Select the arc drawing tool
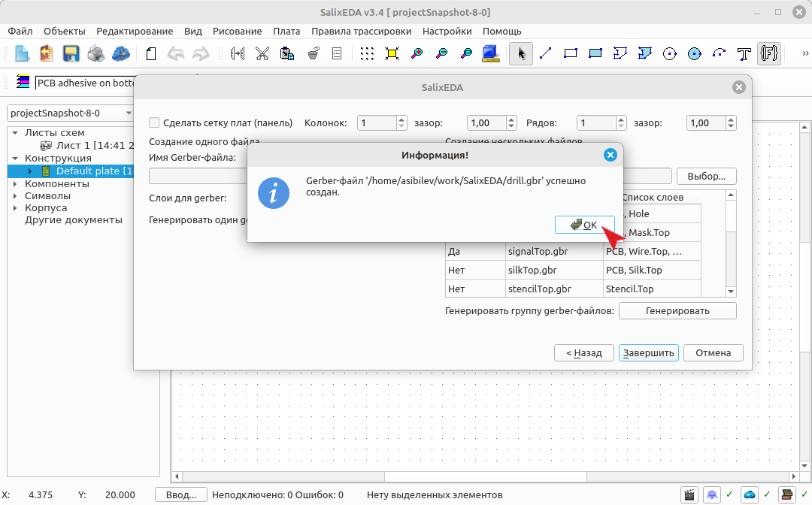This screenshot has width=812, height=505. [720, 53]
